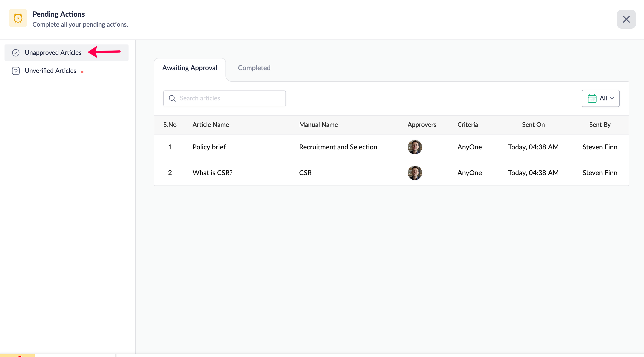Select Unapproved Articles in the sidebar
The width and height of the screenshot is (644, 357).
pos(53,53)
